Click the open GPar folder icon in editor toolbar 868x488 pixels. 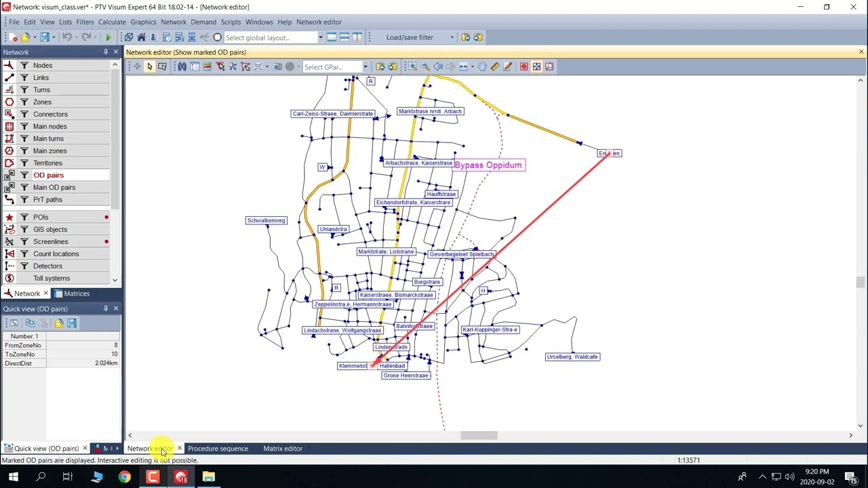point(380,66)
